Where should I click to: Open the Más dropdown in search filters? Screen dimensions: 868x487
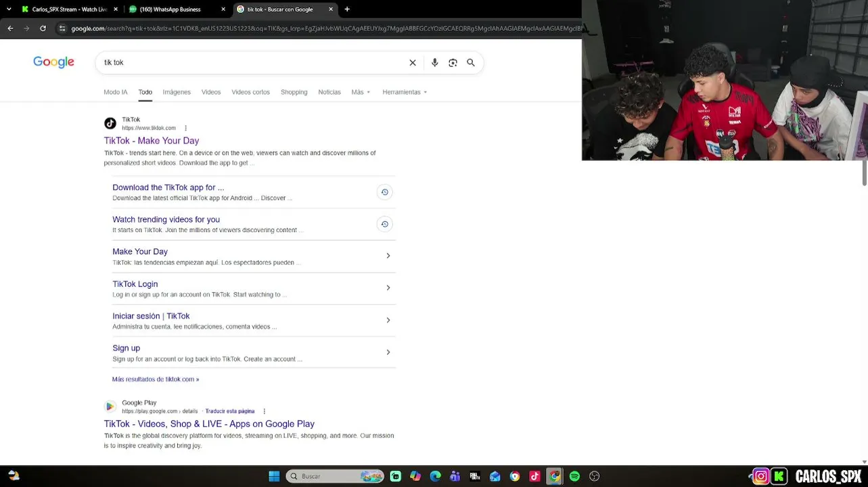pos(361,92)
